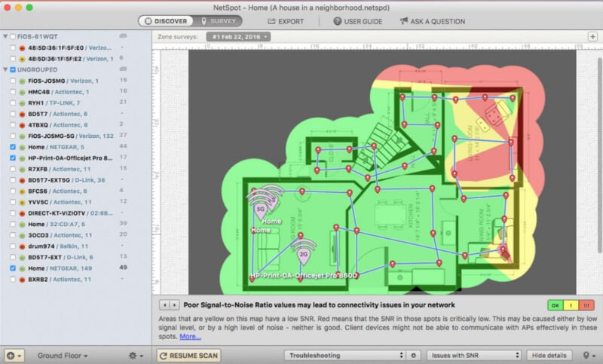Click the BD5T7-EXT D-Link signal icon
Screen dimensions: 603x364
23,258
